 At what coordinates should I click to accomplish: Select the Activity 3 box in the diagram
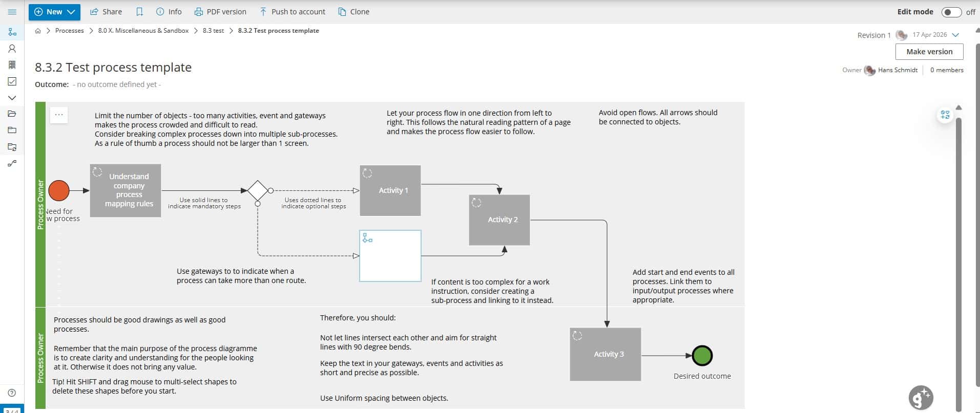click(605, 354)
